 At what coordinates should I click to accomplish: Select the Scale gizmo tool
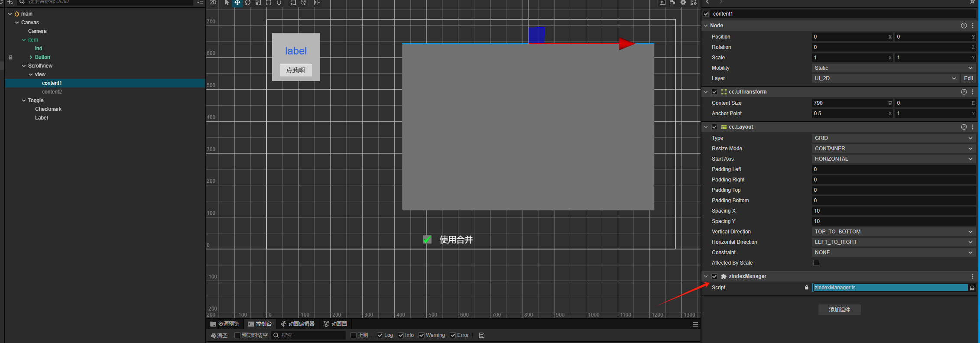pyautogui.click(x=258, y=3)
